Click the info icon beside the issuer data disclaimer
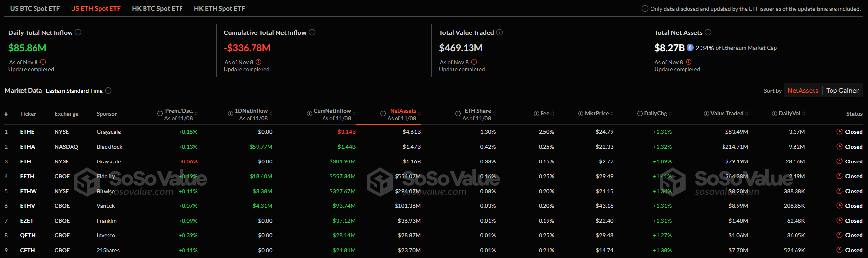Image resolution: width=868 pixels, height=258 pixels. pyautogui.click(x=645, y=9)
